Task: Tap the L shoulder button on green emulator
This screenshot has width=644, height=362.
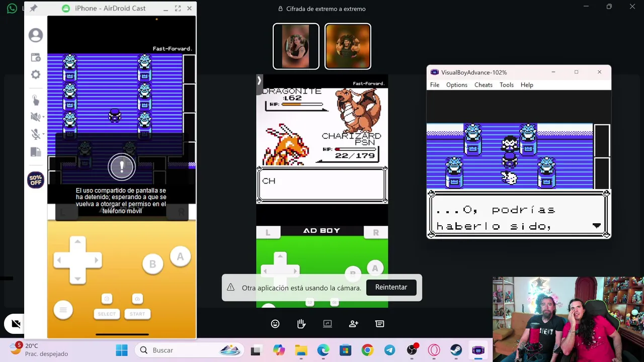Action: coord(268,232)
